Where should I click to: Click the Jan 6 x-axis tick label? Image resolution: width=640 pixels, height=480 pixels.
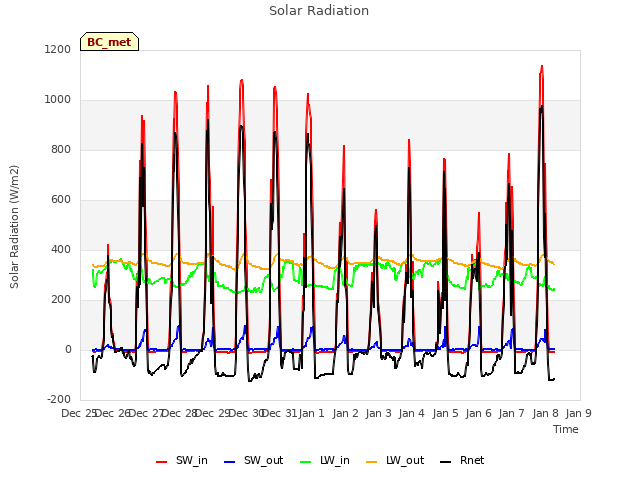478,413
